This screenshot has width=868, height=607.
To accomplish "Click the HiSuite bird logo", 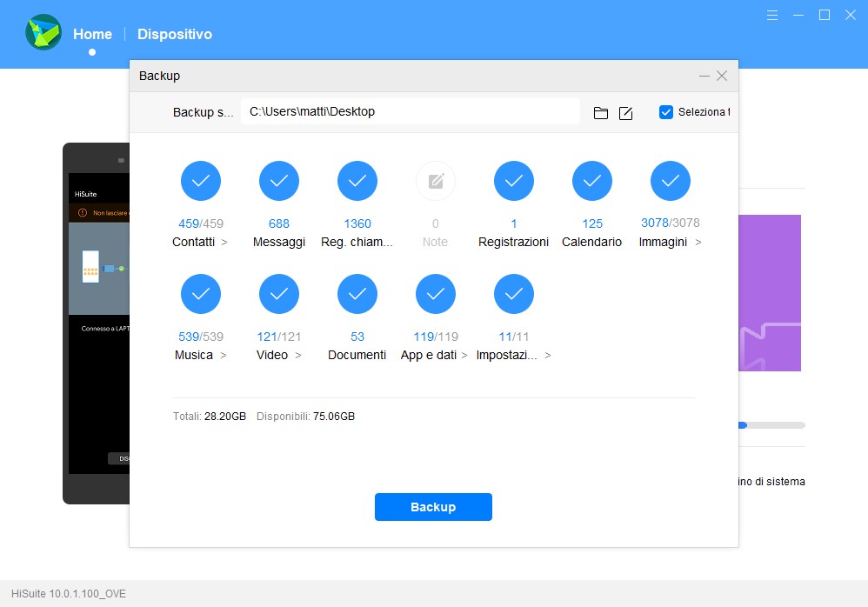I will 43,34.
